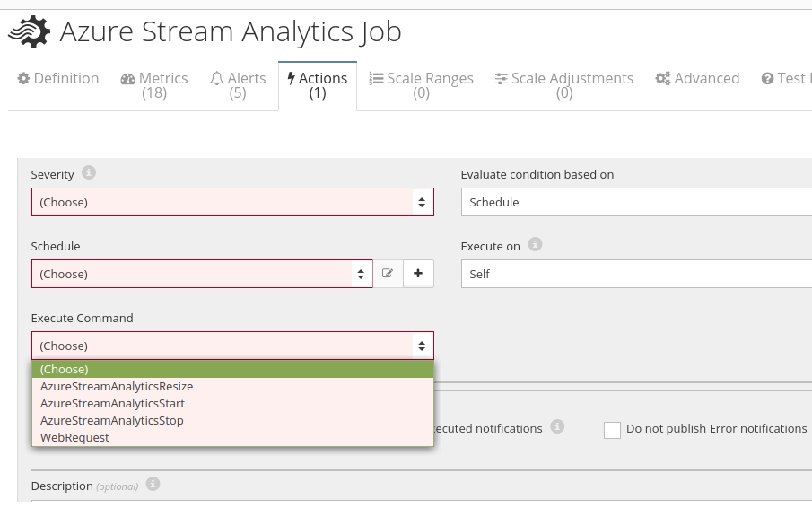Open the Execute on dropdown showing Self
Screen dimensions: 812x508
(636, 274)
